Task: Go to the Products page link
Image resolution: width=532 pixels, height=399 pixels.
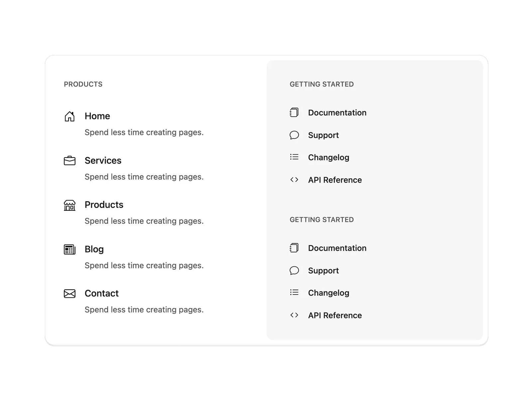Action: coord(104,204)
